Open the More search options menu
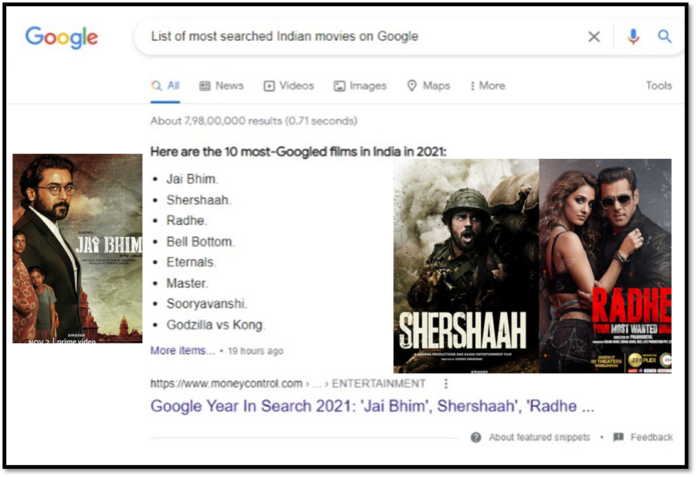 [487, 86]
